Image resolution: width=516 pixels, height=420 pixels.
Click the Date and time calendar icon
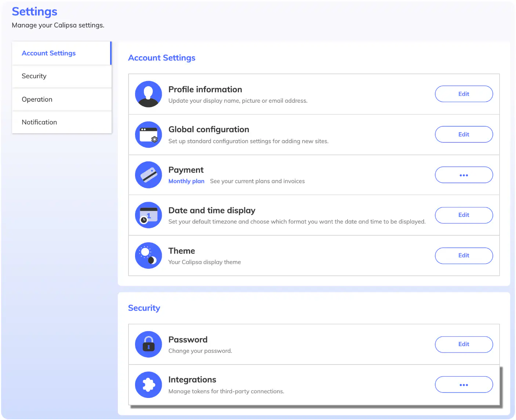(148, 215)
